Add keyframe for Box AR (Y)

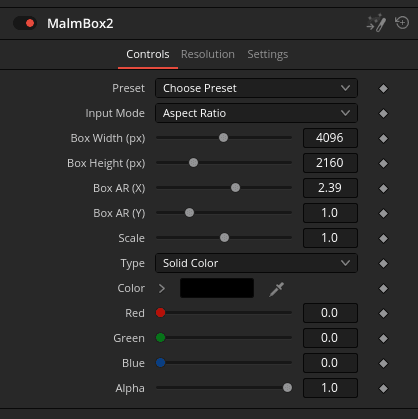(383, 213)
